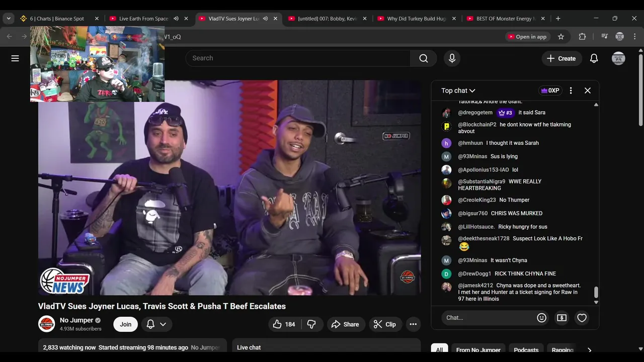Open new browser tab with plus

558,19
